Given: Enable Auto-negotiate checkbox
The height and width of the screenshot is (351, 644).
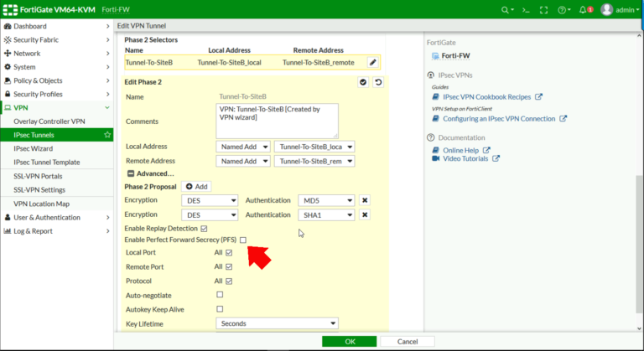Looking at the screenshot, I should 221,295.
